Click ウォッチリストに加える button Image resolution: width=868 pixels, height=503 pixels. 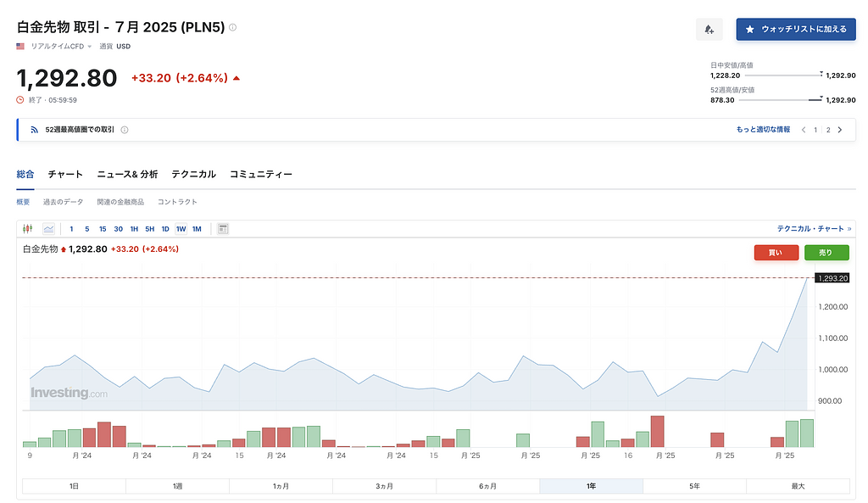[x=795, y=30]
